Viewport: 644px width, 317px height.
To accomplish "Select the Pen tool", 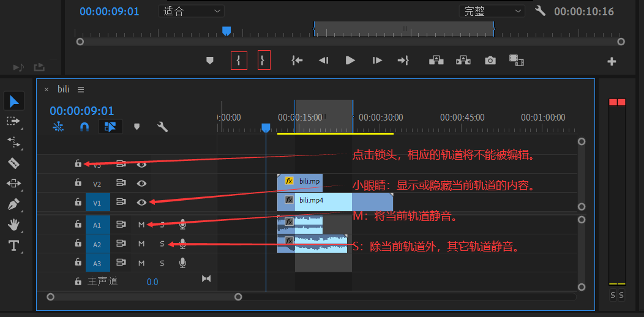I will (x=13, y=204).
